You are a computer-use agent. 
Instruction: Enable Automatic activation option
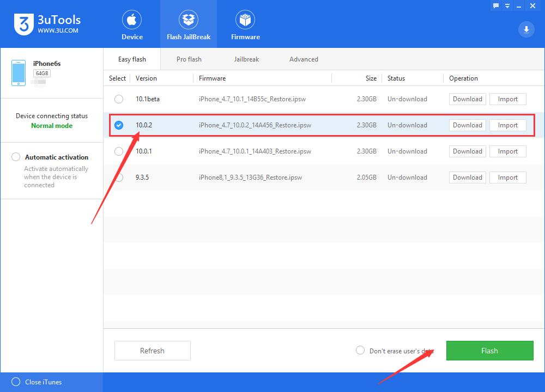[16, 157]
